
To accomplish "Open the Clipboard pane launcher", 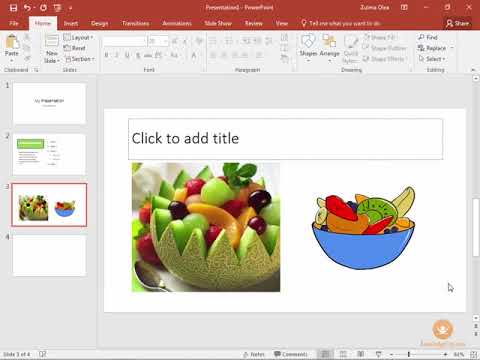I will tap(36, 70).
